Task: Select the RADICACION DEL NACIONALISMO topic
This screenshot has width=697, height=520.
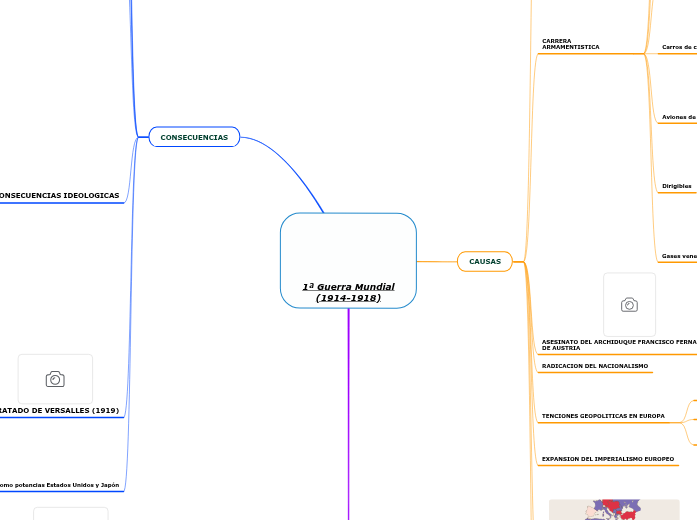Action: point(594,366)
